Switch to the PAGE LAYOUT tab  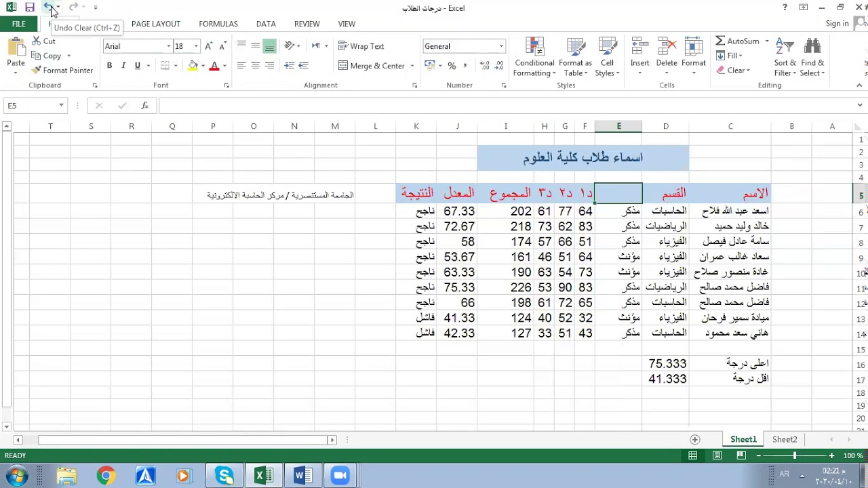[156, 24]
